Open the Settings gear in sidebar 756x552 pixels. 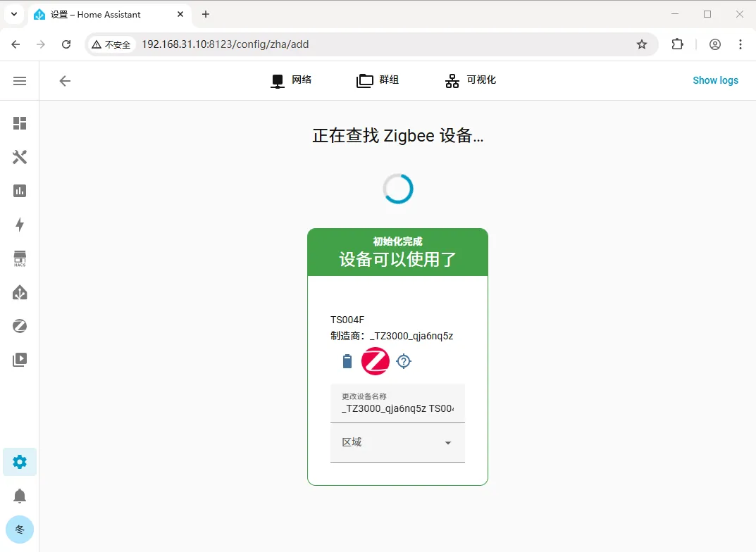(x=20, y=462)
